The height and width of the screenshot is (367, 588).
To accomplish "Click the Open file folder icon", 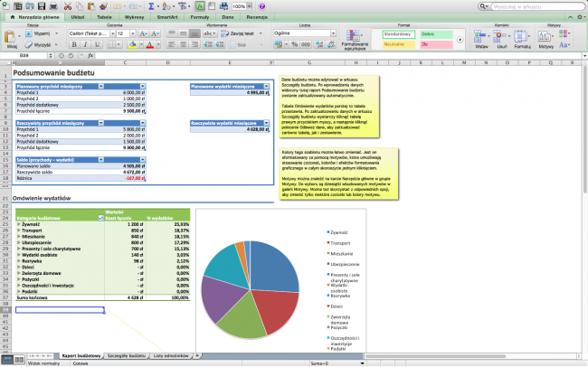I will pyautogui.click(x=30, y=6).
